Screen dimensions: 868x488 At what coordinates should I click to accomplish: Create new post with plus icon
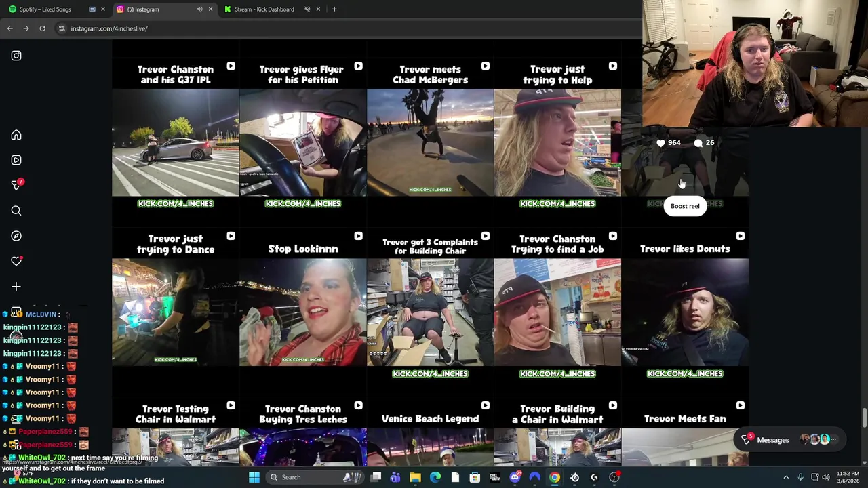[x=16, y=287]
